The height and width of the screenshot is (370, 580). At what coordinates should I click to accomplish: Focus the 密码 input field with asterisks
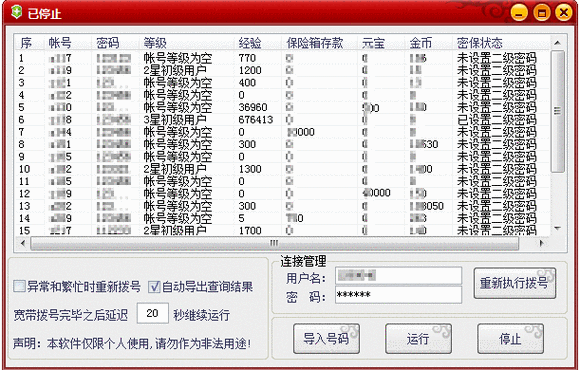[x=398, y=295]
